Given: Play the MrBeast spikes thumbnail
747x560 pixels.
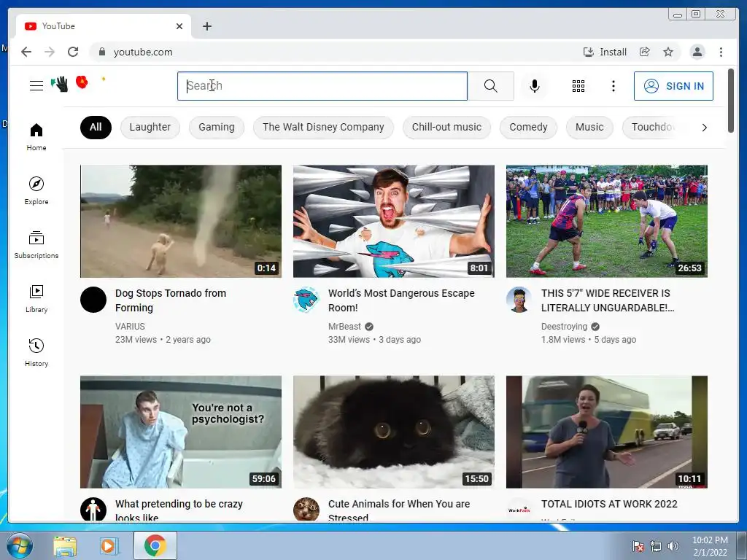Looking at the screenshot, I should tap(393, 221).
